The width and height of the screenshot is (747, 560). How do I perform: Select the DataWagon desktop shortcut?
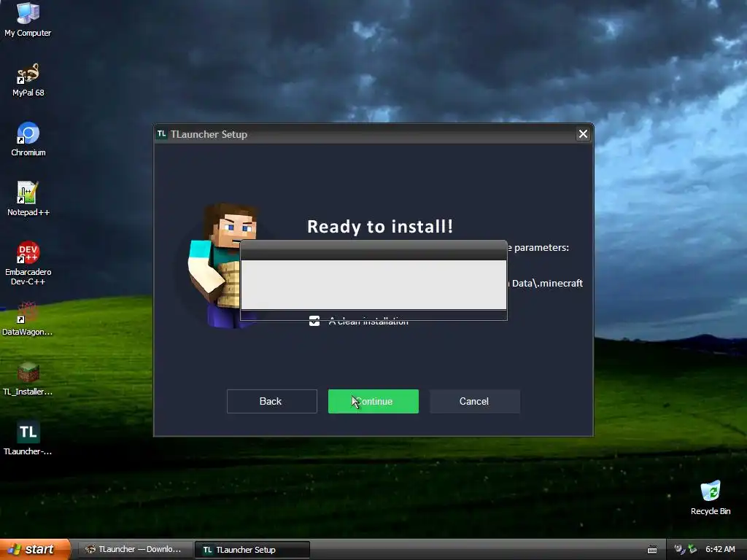point(28,319)
